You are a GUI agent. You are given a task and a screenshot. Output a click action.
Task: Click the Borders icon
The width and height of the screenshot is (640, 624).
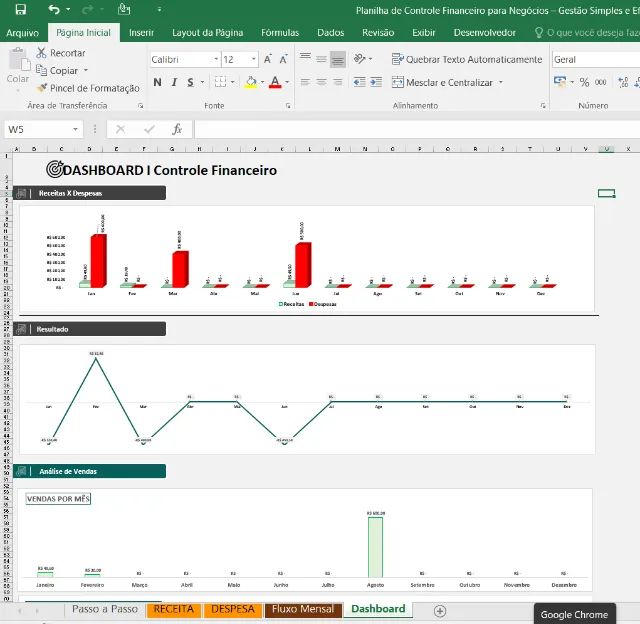[x=220, y=82]
